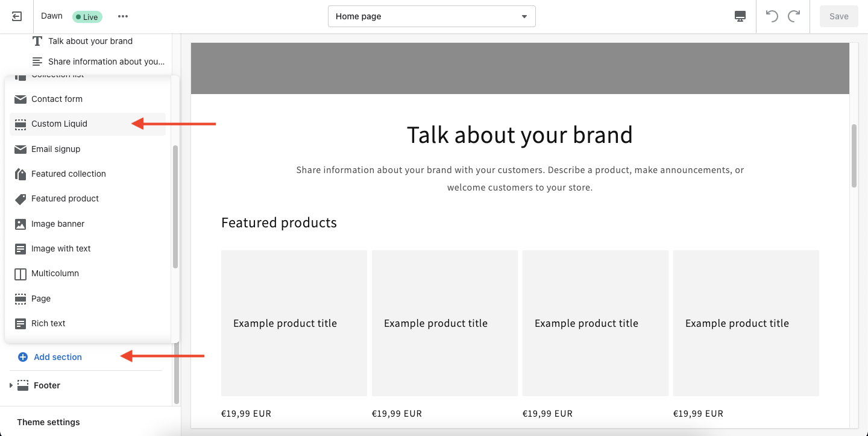Redo the last change
868x436 pixels.
(x=794, y=16)
